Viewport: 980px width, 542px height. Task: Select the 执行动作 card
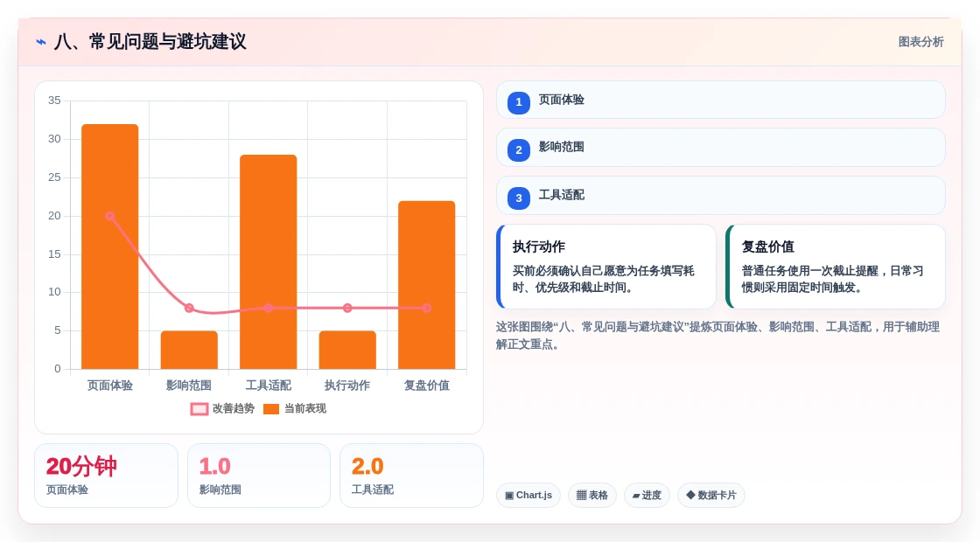coord(606,267)
